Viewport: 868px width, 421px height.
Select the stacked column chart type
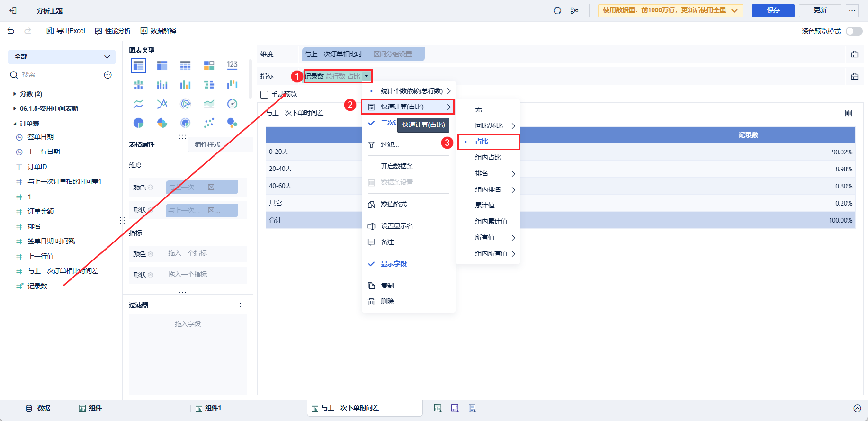162,85
